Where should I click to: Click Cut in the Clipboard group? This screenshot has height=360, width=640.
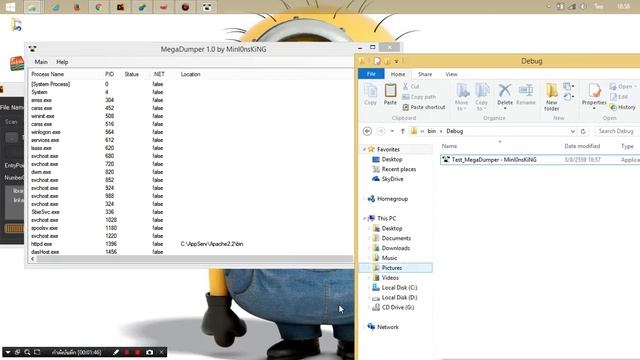coord(411,87)
